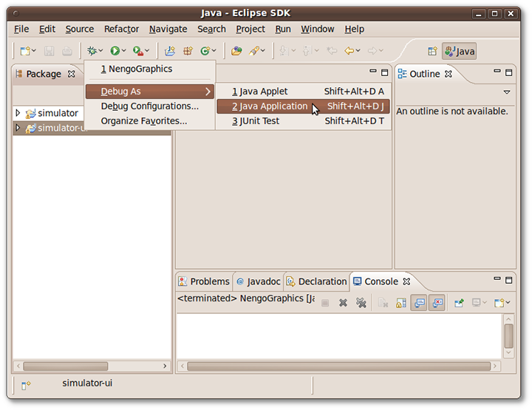This screenshot has width=532, height=410.
Task: Click the Next Annotation icon
Action: [284, 51]
